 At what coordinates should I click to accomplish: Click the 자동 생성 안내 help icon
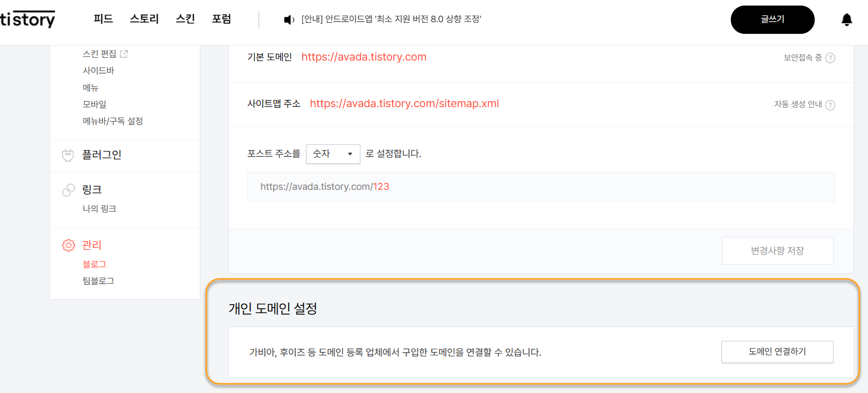[831, 105]
